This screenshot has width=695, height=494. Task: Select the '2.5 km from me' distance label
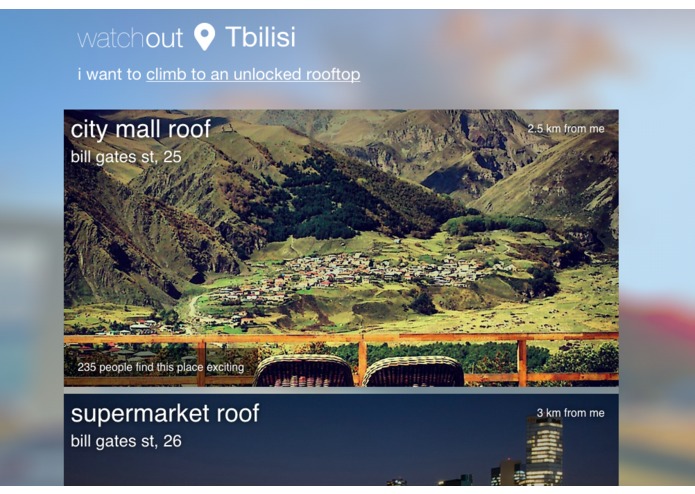point(566,128)
